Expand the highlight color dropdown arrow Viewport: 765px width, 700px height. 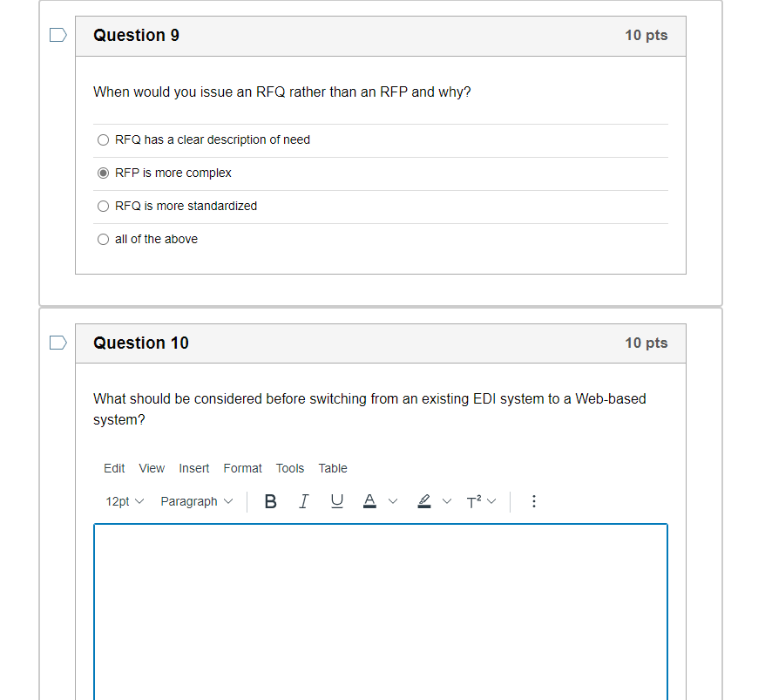(x=447, y=501)
